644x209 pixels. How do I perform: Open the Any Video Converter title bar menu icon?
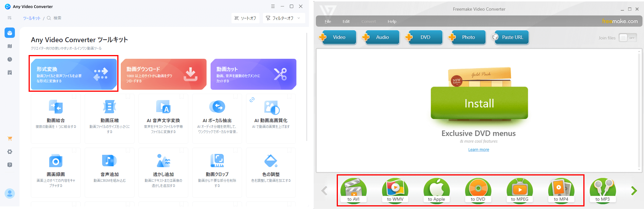click(273, 6)
